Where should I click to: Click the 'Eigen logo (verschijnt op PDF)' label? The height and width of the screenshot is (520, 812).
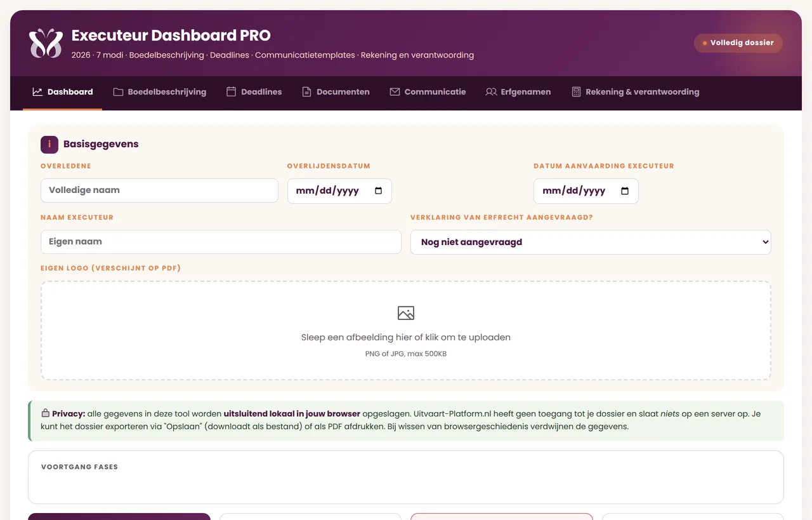(x=111, y=268)
